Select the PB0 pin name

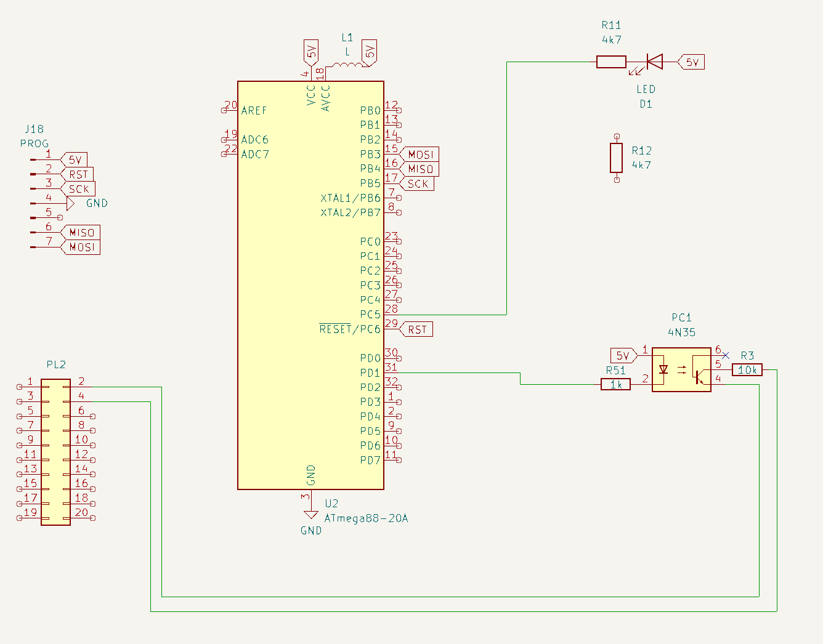coord(370,111)
